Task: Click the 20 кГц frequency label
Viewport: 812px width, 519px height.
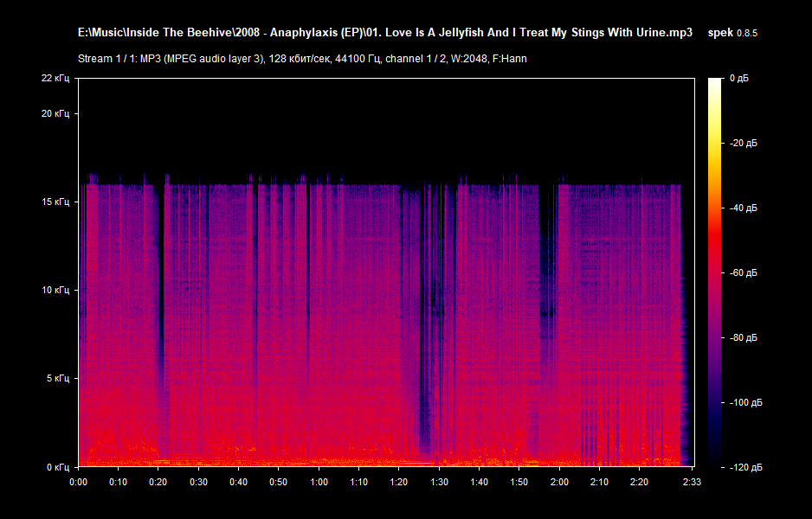Action: (55, 114)
